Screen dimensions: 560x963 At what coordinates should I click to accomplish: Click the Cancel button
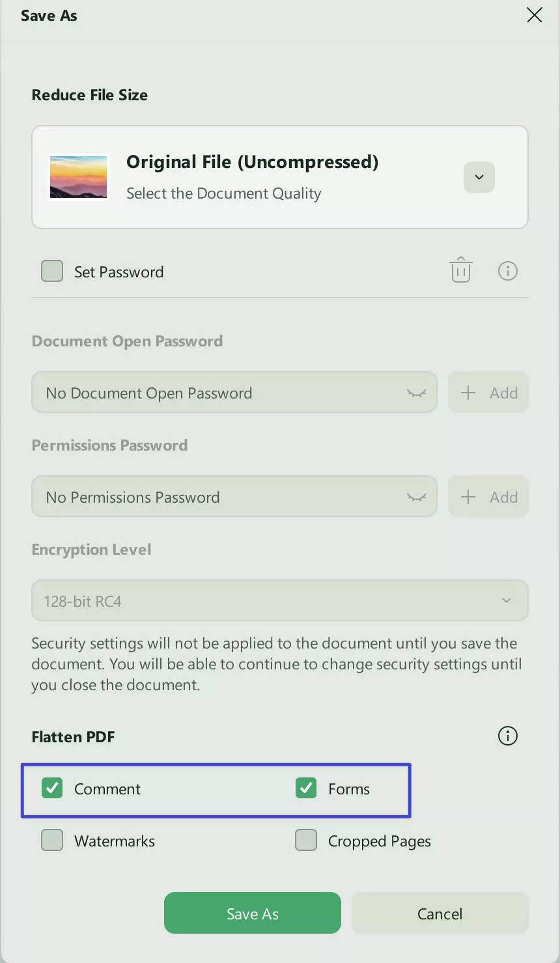[x=440, y=913]
